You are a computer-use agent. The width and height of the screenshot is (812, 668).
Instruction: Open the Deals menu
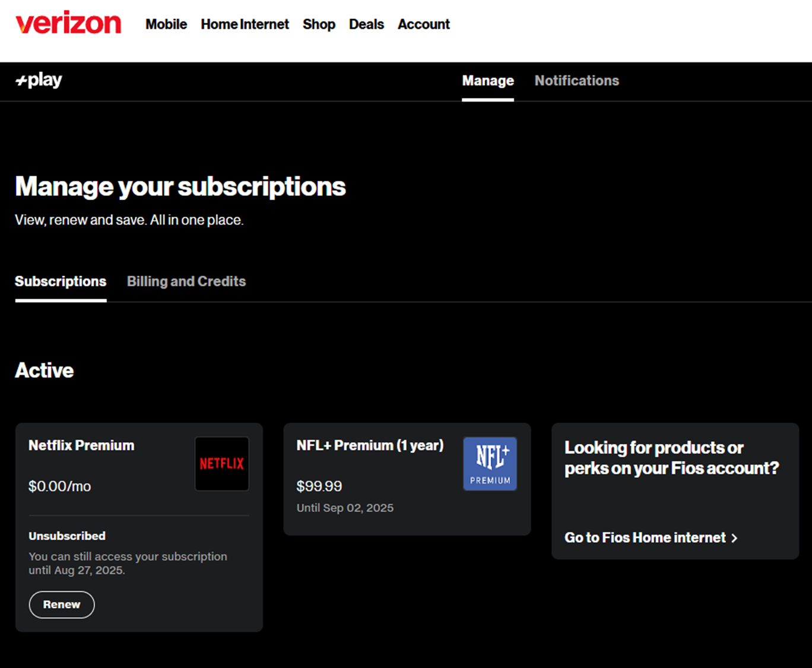point(366,24)
